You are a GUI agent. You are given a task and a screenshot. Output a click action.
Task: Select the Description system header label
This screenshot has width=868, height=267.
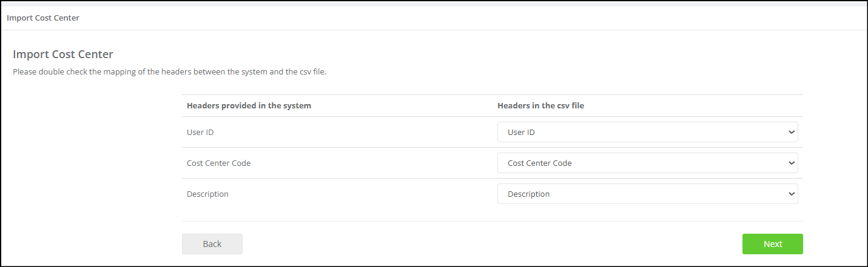pos(207,194)
